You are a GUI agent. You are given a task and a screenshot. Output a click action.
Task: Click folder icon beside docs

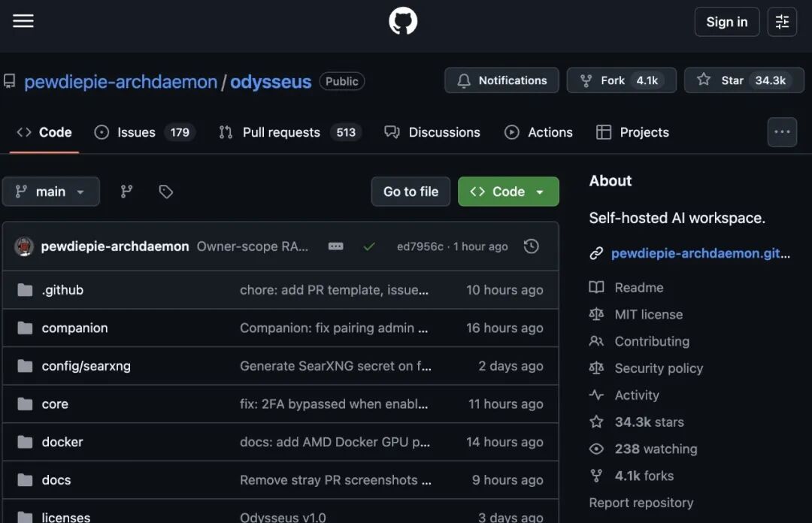[25, 480]
